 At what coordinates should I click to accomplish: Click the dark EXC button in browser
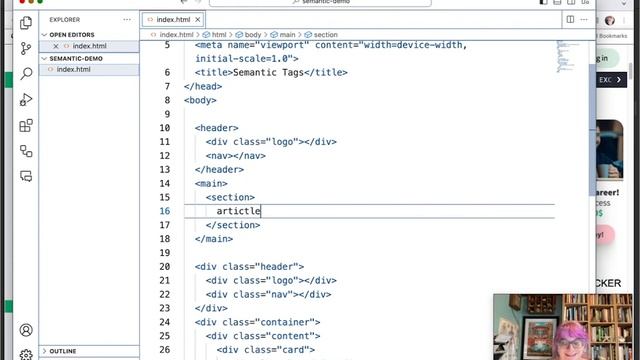point(611,80)
